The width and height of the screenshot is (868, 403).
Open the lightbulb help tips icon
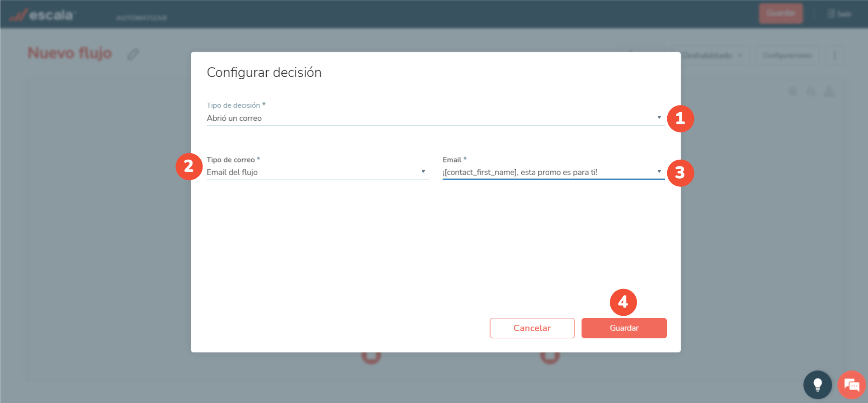click(817, 385)
